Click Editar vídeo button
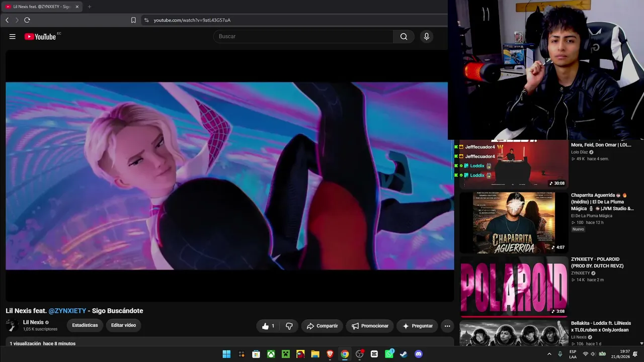The image size is (644, 362). [x=123, y=325]
